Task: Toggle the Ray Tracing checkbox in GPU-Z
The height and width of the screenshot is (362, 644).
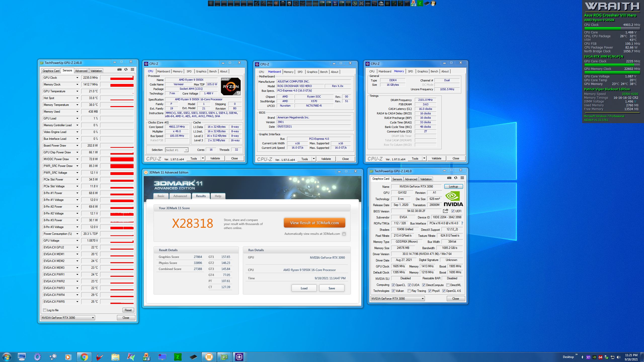Action: tap(409, 291)
